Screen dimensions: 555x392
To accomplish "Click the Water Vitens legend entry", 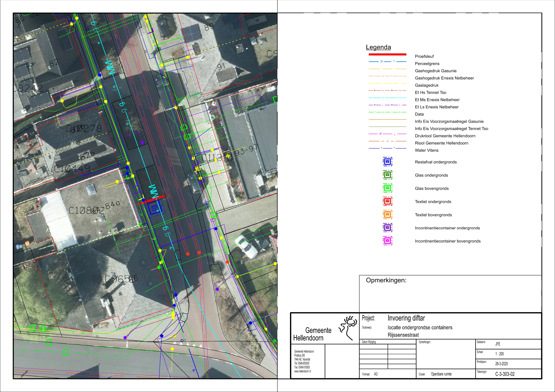I will (x=426, y=150).
